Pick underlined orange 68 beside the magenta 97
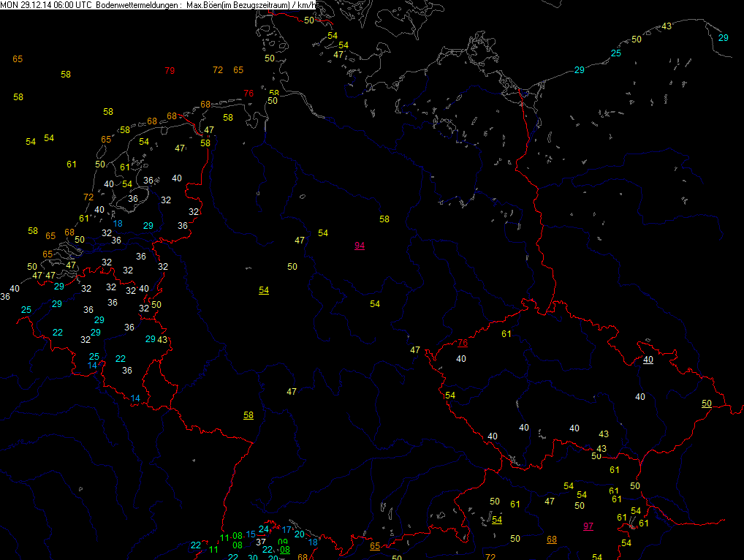 point(552,540)
